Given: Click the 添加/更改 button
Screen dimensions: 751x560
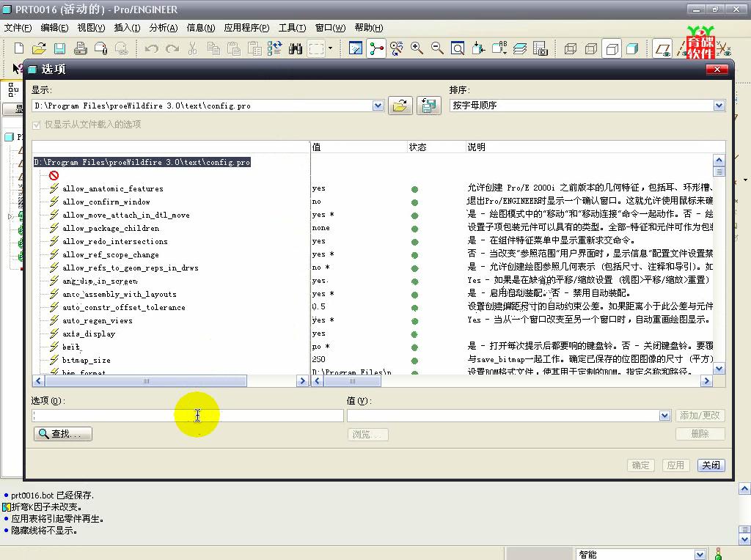Looking at the screenshot, I should (700, 416).
